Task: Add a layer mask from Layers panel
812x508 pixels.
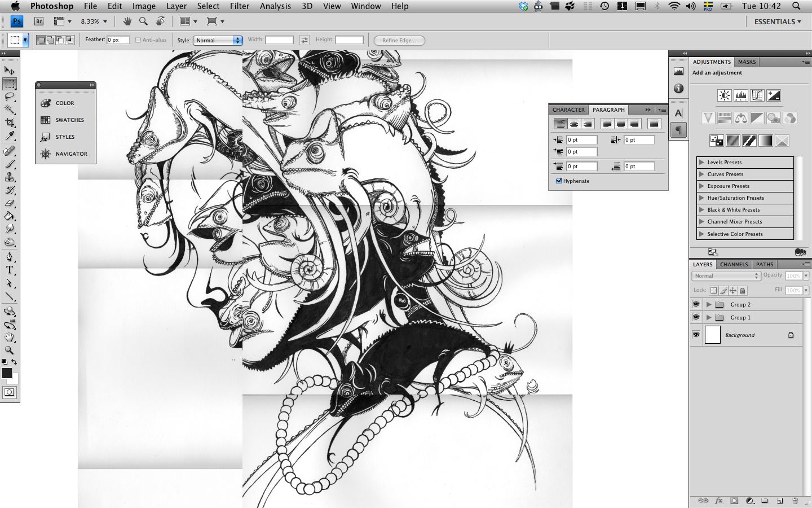Action: 734,501
